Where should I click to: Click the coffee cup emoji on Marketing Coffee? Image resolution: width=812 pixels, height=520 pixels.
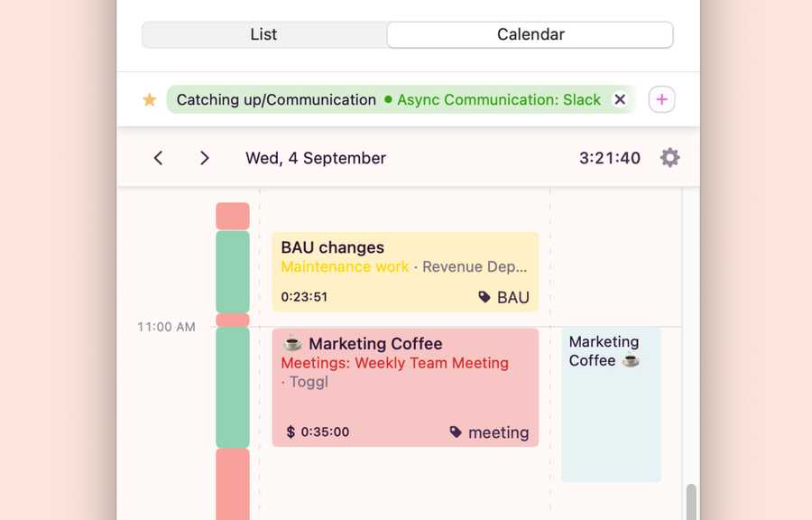click(x=291, y=343)
